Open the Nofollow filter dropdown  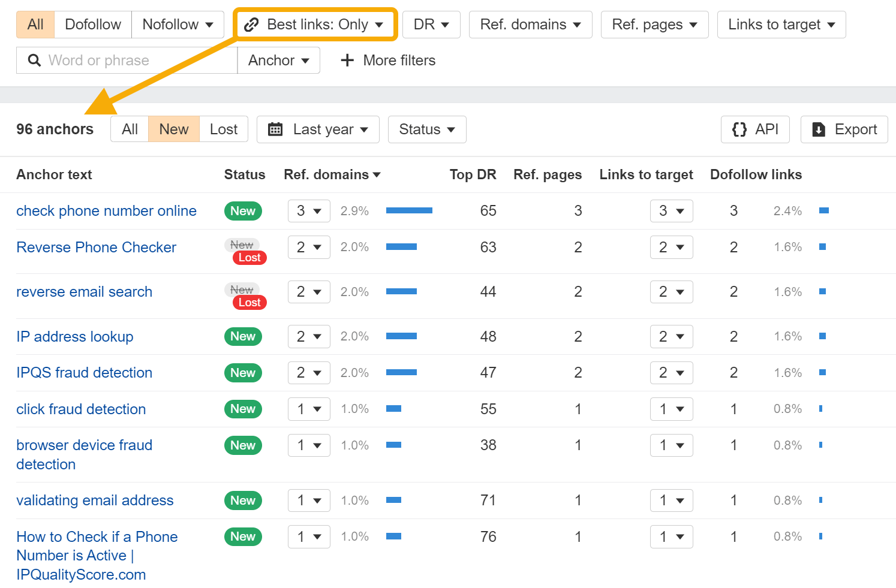(x=178, y=25)
